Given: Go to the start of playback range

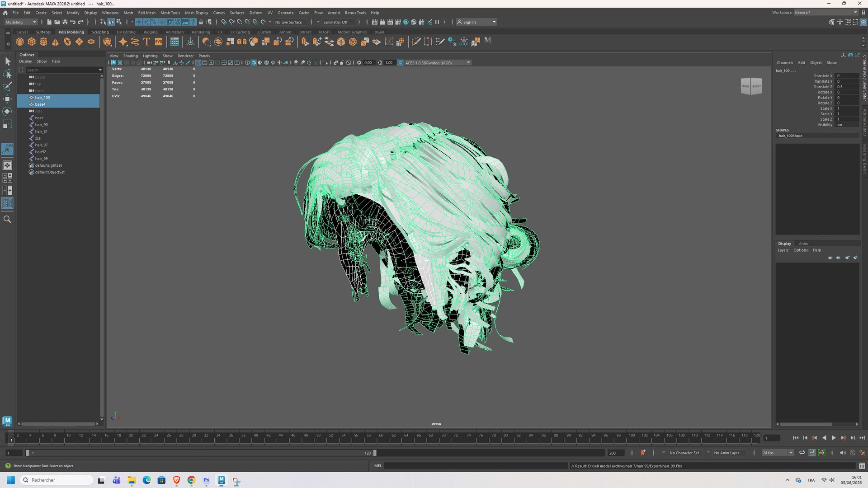Looking at the screenshot, I should point(796,438).
